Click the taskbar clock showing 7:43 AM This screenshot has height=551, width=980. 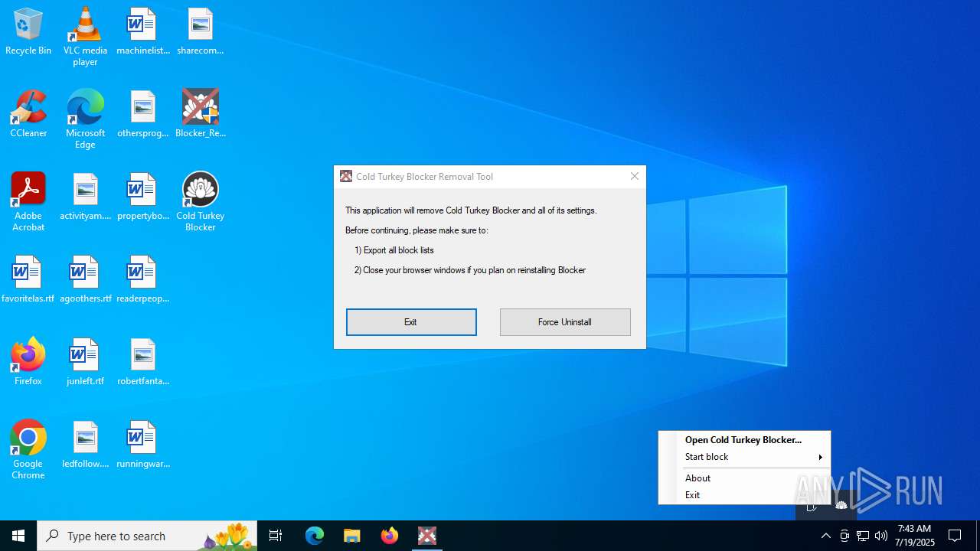915,536
